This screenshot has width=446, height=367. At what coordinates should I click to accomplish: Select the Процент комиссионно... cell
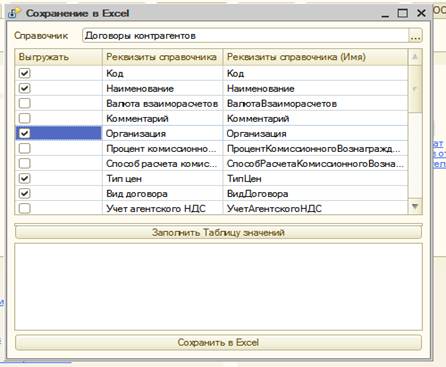pyautogui.click(x=162, y=148)
